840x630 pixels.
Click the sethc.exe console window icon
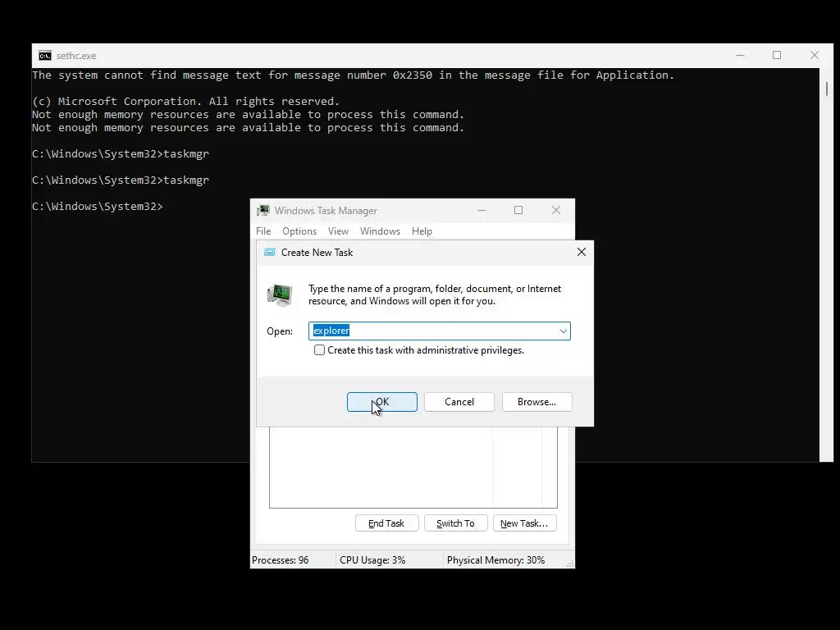(x=45, y=56)
